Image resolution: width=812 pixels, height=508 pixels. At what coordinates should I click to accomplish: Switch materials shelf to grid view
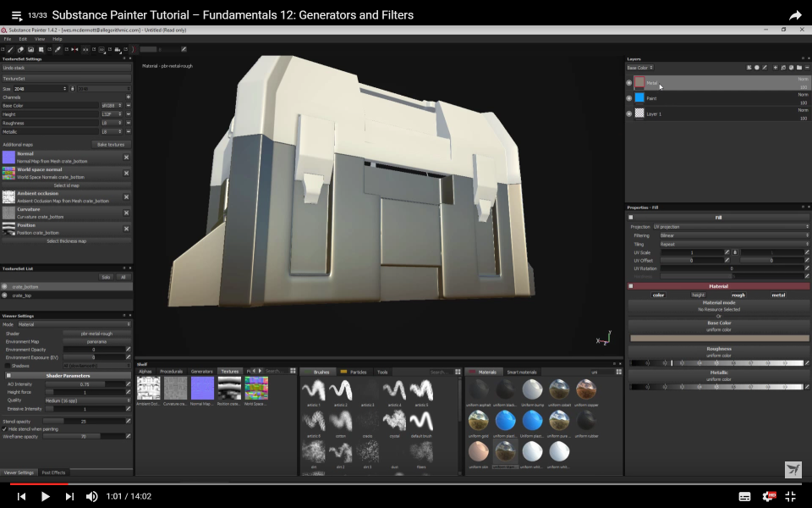click(x=619, y=372)
